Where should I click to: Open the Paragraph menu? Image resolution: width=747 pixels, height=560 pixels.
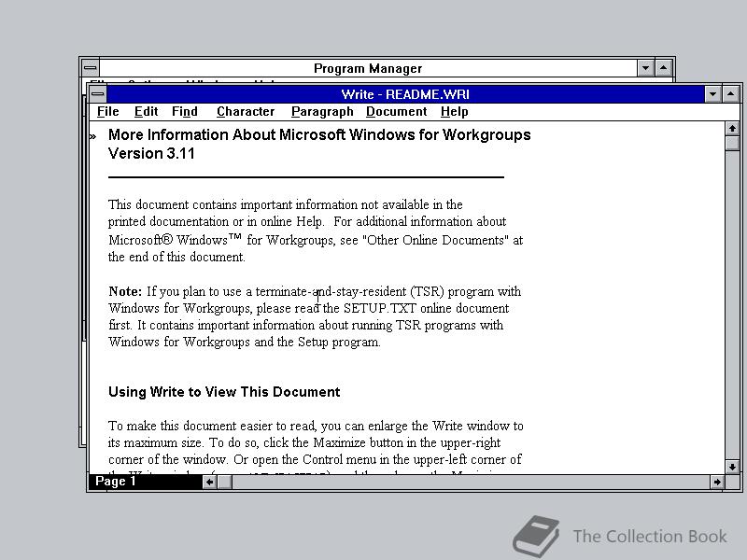coord(322,111)
